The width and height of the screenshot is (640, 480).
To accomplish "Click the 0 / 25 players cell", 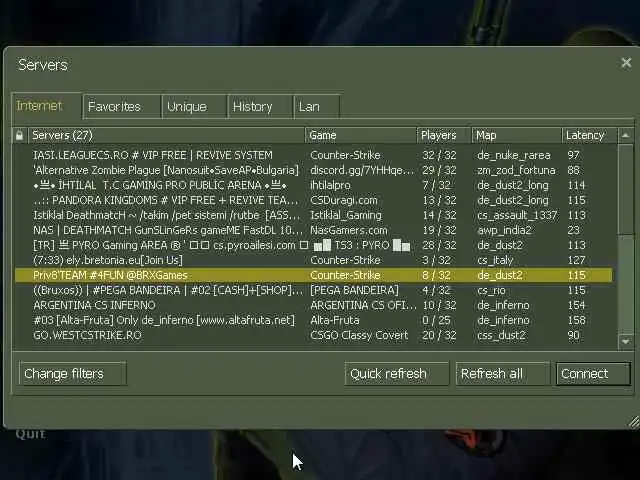I will [436, 320].
